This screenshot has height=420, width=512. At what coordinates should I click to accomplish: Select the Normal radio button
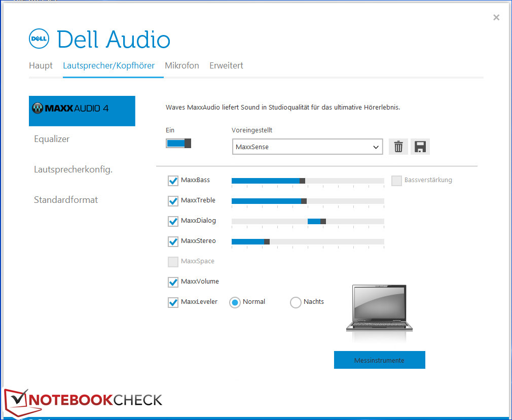pyautogui.click(x=235, y=302)
